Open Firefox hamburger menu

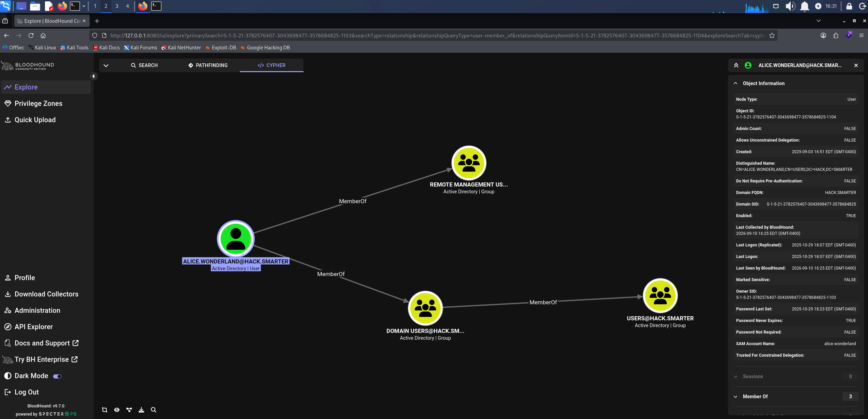tap(862, 35)
